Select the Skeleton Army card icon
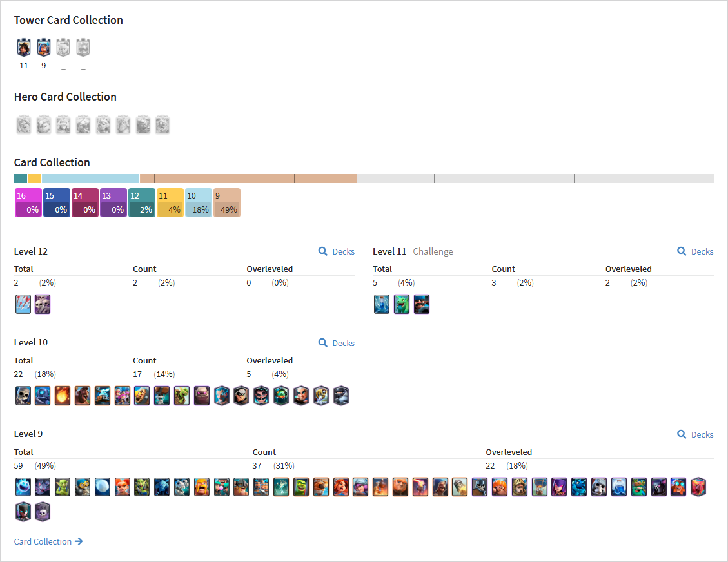Viewport: 728px width, 562px height. click(x=43, y=304)
